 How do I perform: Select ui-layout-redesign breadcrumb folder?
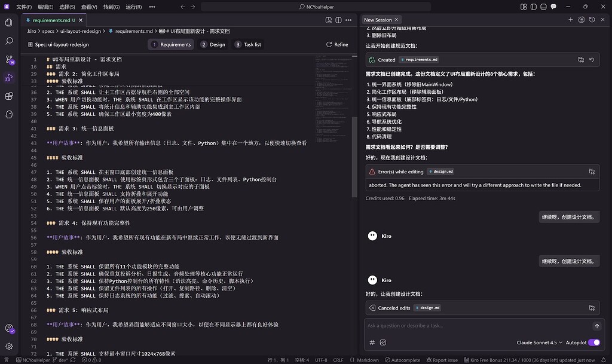pyautogui.click(x=81, y=31)
